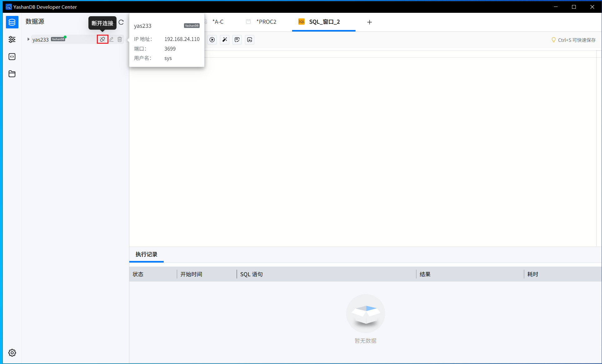Image resolution: width=602 pixels, height=364 pixels.
Task: Add a new tab with plus button
Action: coord(370,22)
